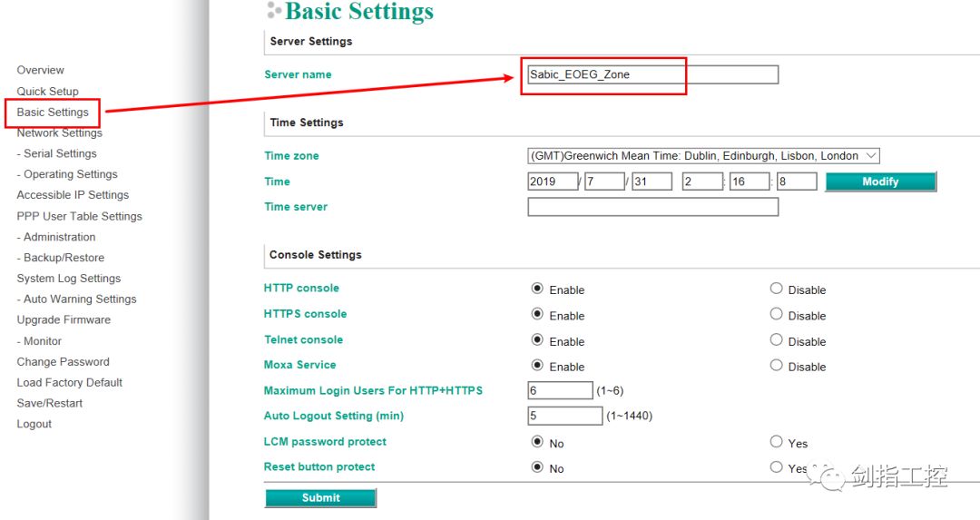Click the Time server input field
This screenshot has height=520, width=980.
click(x=653, y=207)
